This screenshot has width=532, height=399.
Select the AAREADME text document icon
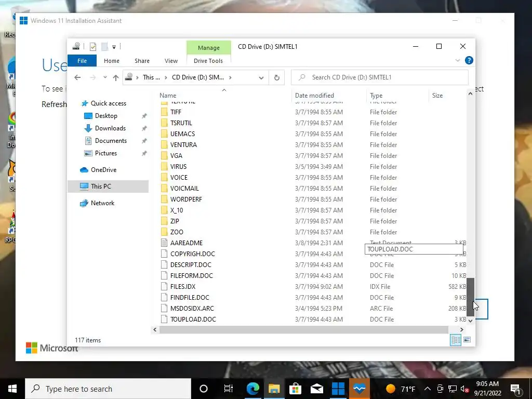[164, 243]
